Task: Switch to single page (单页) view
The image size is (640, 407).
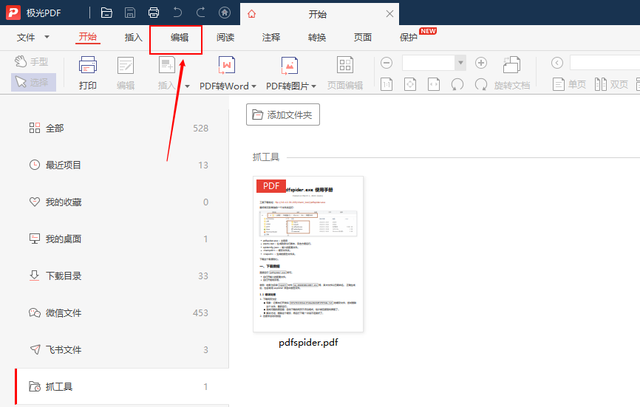Action: pos(569,85)
